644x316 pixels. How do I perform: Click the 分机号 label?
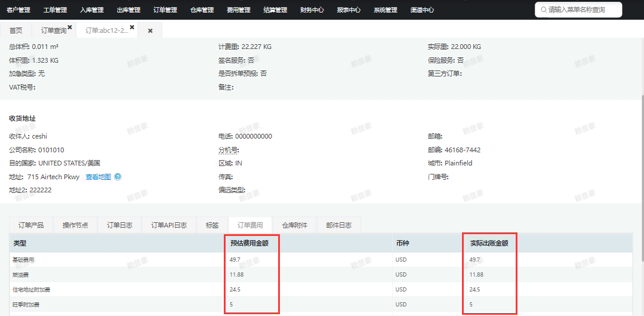tap(229, 149)
